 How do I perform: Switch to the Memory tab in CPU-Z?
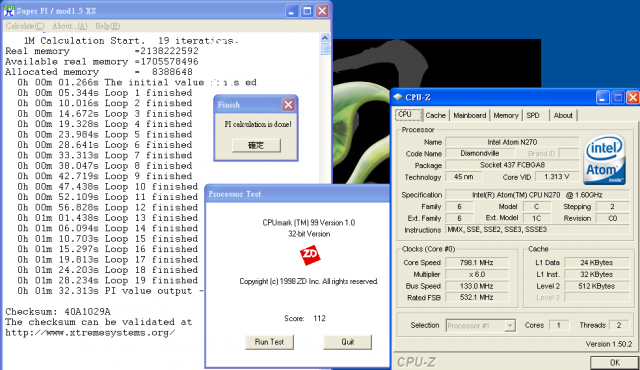[506, 115]
